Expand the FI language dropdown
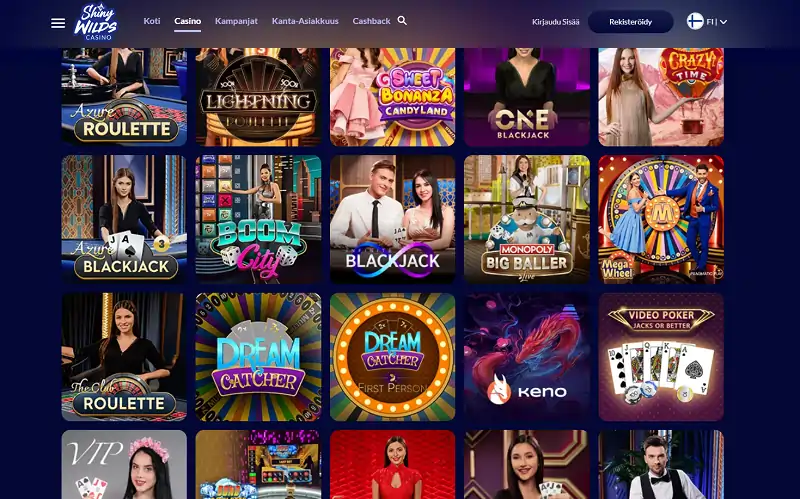The width and height of the screenshot is (800, 499). click(717, 22)
